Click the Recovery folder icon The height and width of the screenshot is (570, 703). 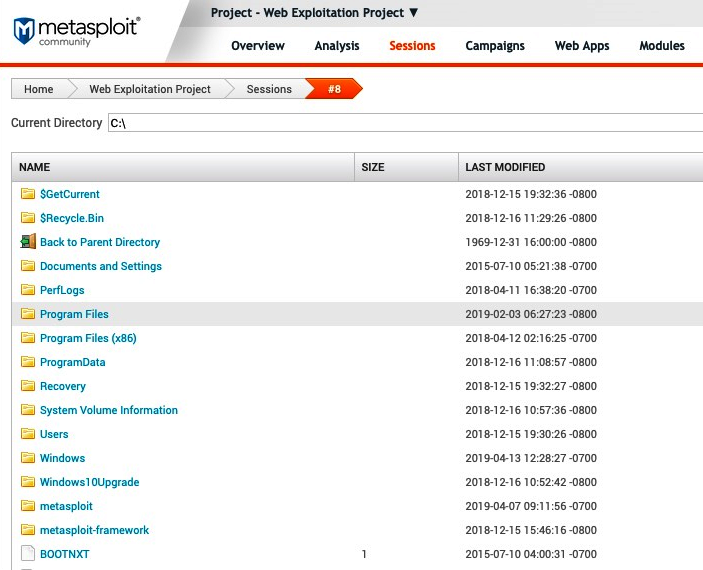(x=28, y=386)
